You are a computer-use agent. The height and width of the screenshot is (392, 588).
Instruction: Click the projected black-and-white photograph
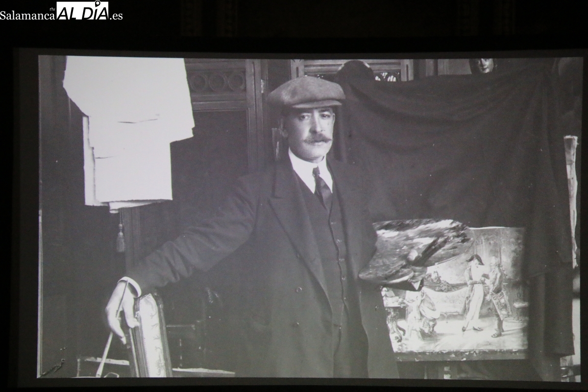309,216
